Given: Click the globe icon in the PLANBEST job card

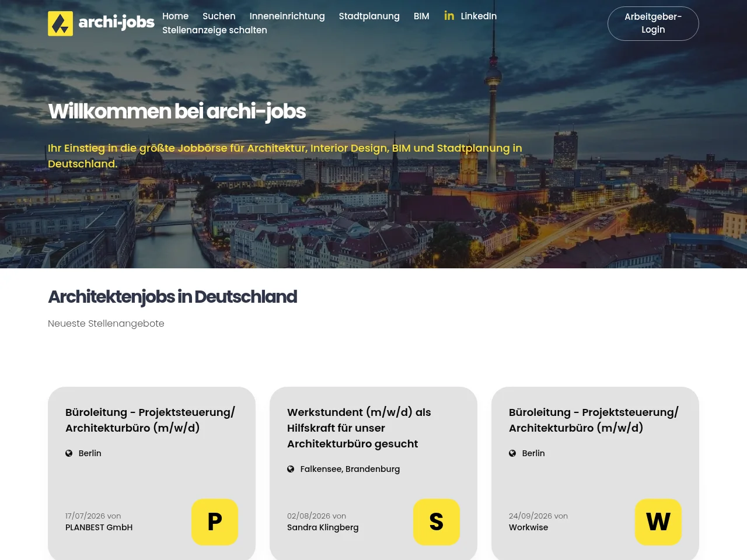Looking at the screenshot, I should click(x=69, y=453).
